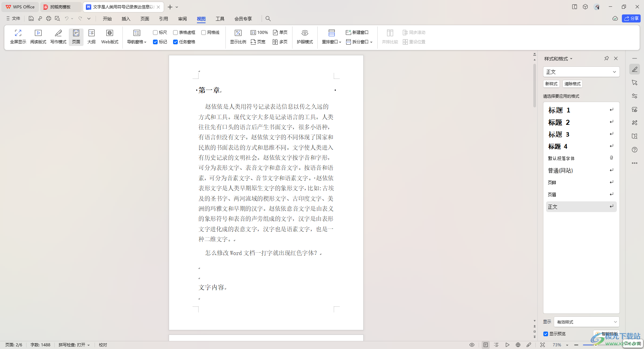Open the 有效样式 display dropdown
This screenshot has height=349, width=644.
587,322
